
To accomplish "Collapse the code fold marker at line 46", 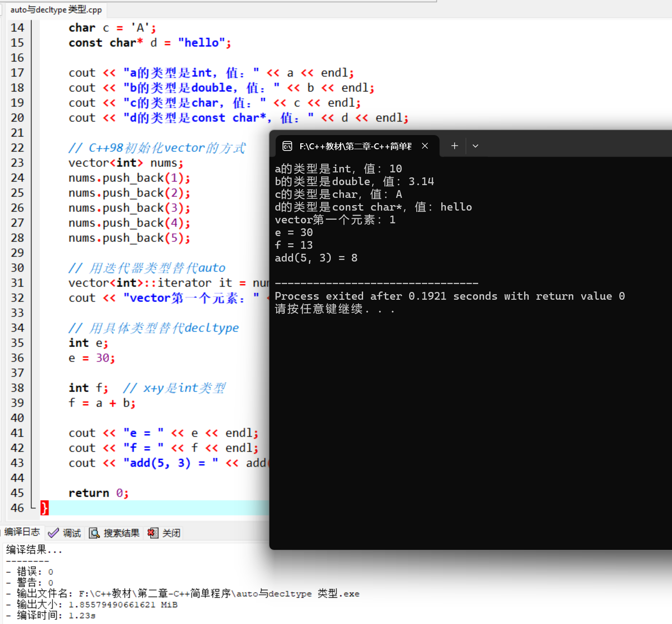I will coord(33,507).
